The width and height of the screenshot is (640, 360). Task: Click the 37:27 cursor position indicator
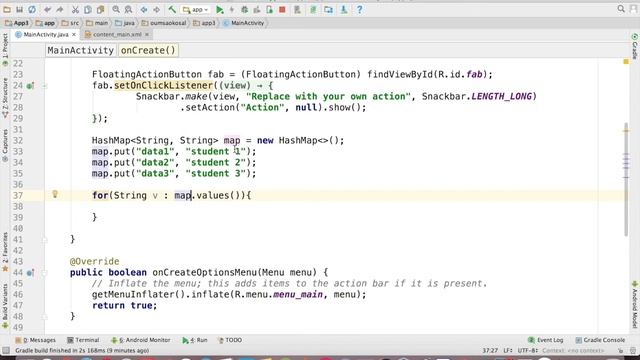point(490,350)
